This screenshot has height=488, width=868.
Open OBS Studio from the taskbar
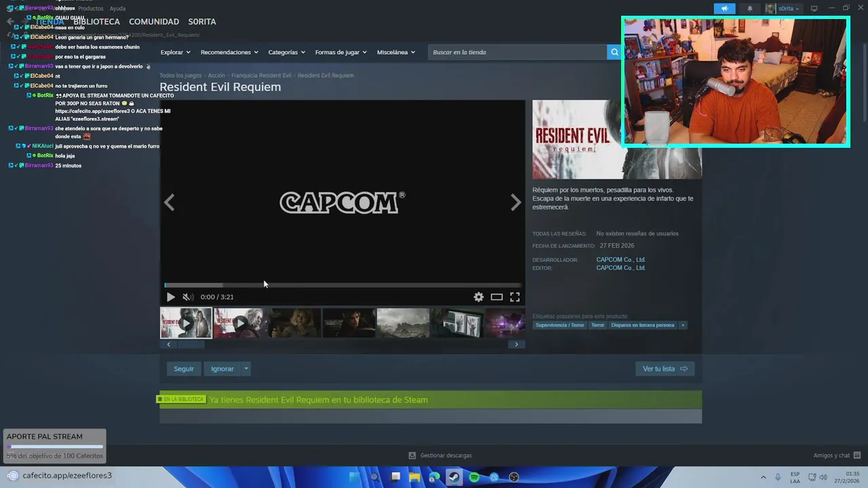[514, 477]
